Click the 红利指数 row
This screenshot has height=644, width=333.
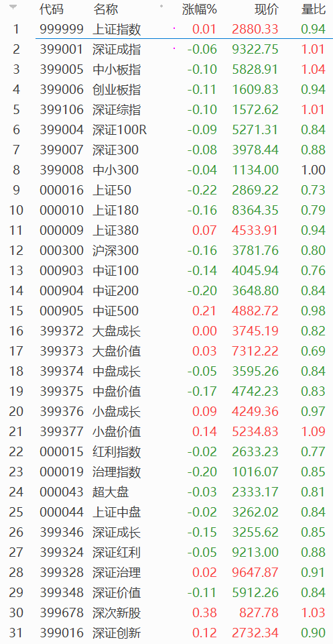click(x=166, y=451)
